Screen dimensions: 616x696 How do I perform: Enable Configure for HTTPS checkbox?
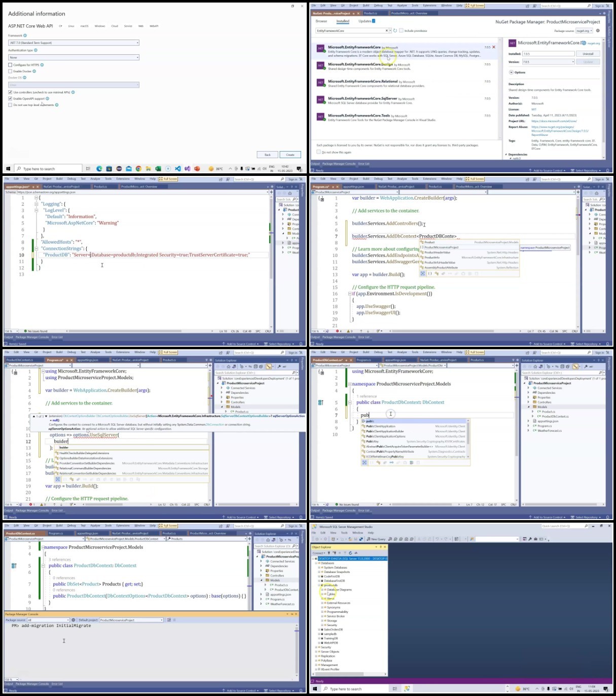(10, 65)
